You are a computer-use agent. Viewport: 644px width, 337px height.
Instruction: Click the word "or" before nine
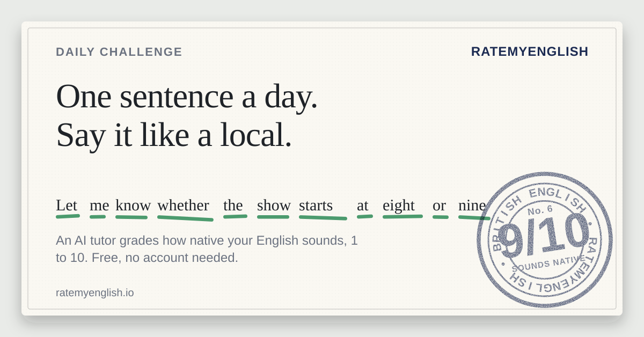pos(439,205)
